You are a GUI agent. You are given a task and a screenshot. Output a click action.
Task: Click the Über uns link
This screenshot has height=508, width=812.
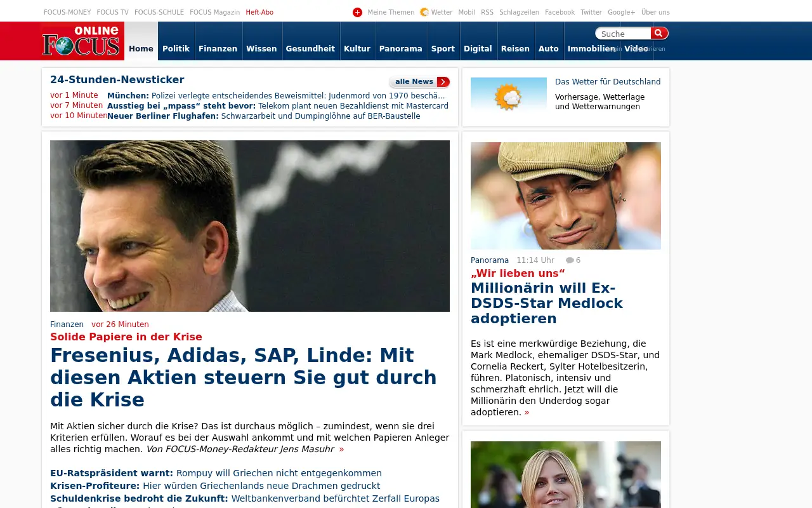pos(655,12)
